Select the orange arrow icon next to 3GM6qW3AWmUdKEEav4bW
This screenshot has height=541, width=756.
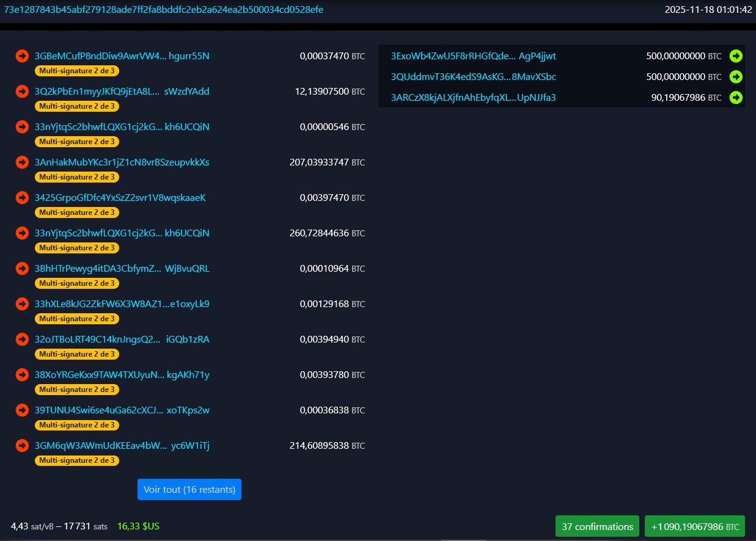(22, 445)
